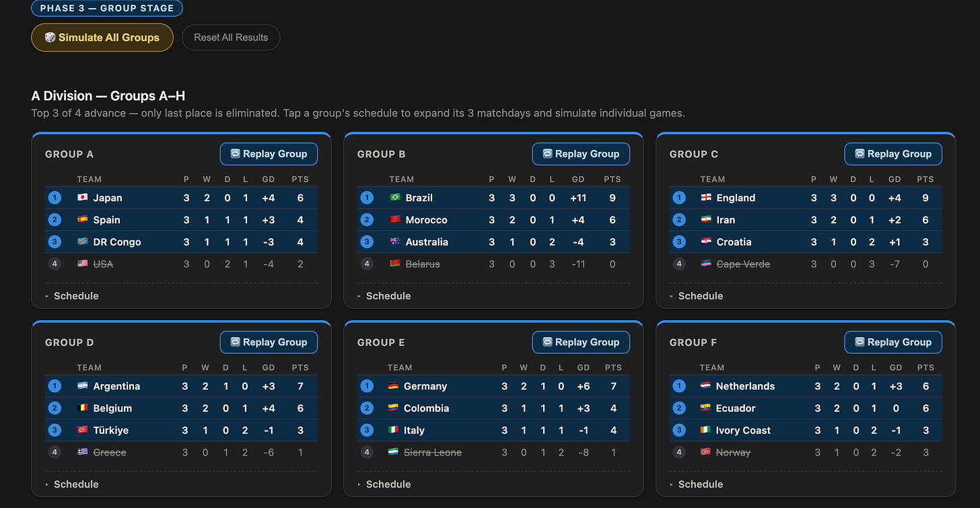
Task: Simulate All Groups with the dice button
Action: tap(102, 38)
